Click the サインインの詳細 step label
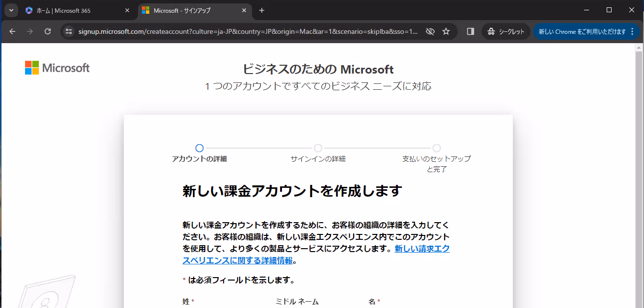644x308 pixels. click(318, 159)
